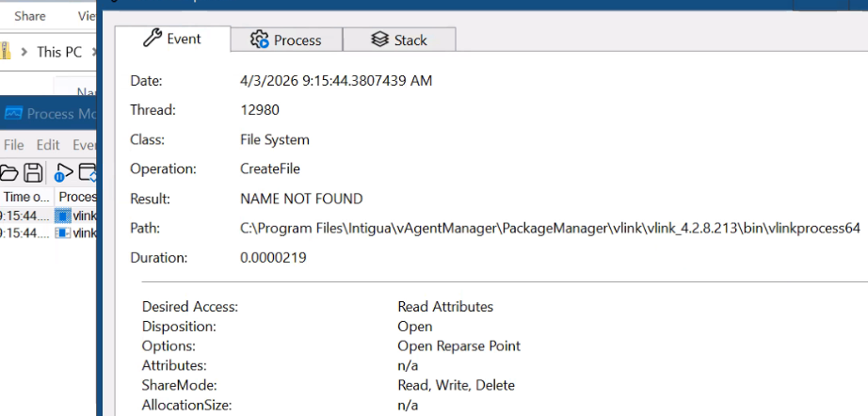Click the first vlink process row icon
The height and width of the screenshot is (416, 868).
(63, 216)
